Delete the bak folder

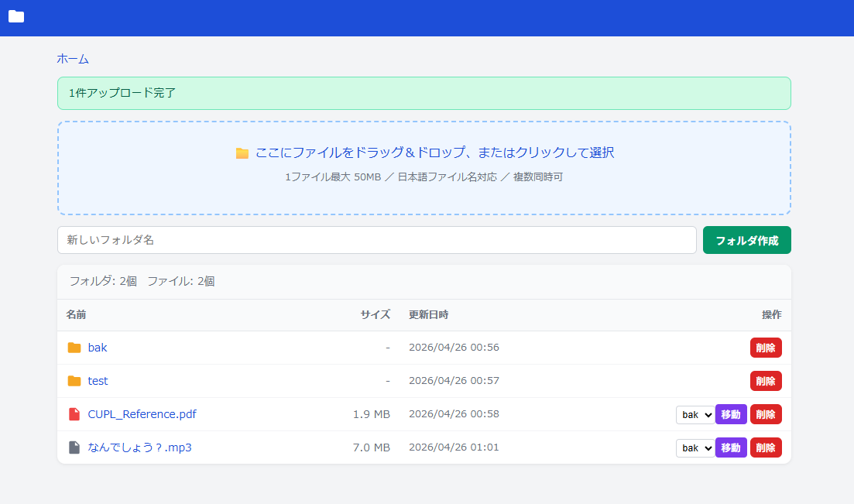click(x=766, y=348)
